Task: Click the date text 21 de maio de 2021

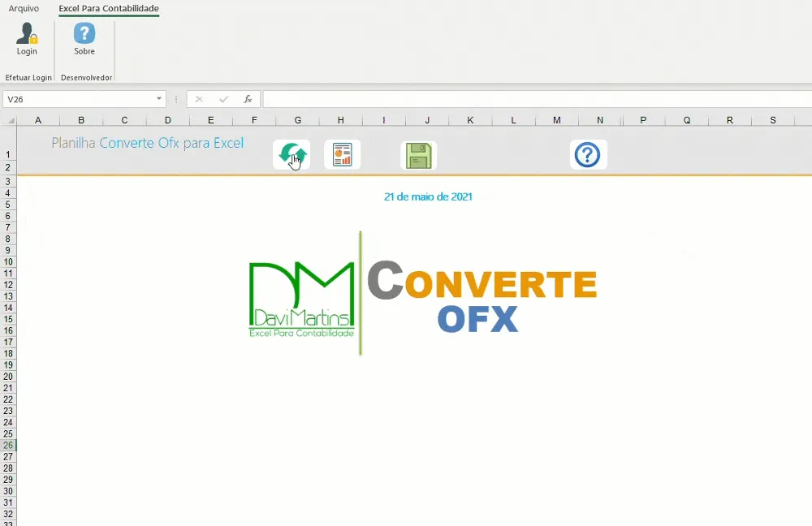Action: point(428,196)
